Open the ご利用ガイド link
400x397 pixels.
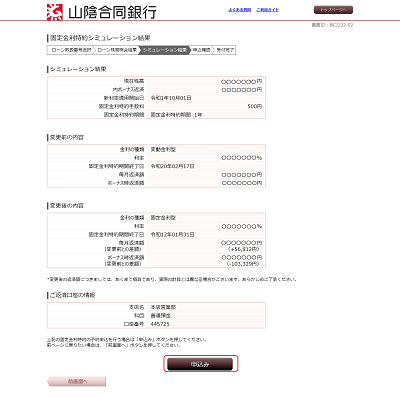pos(268,10)
